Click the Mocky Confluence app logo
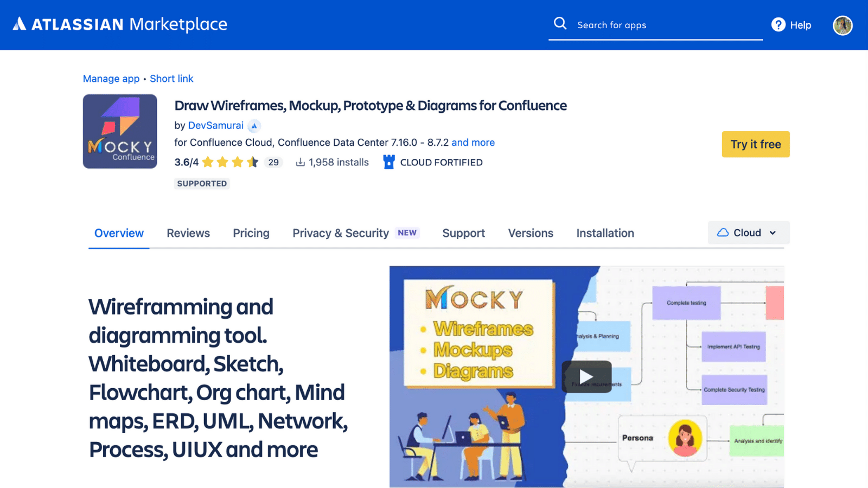This screenshot has height=488, width=868. tap(120, 131)
